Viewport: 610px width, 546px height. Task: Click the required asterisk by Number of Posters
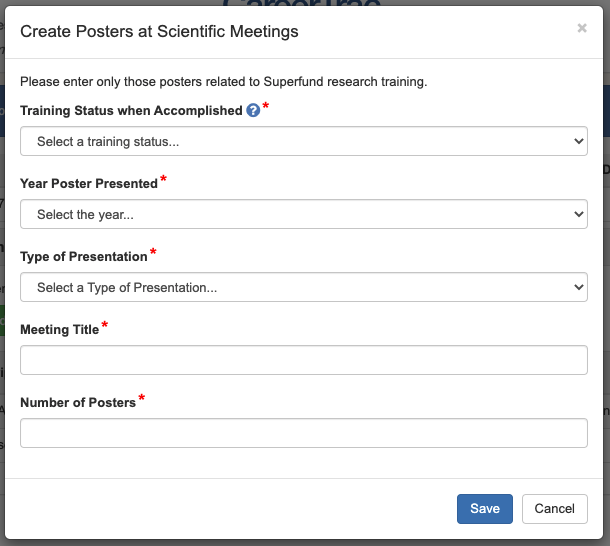click(x=142, y=399)
